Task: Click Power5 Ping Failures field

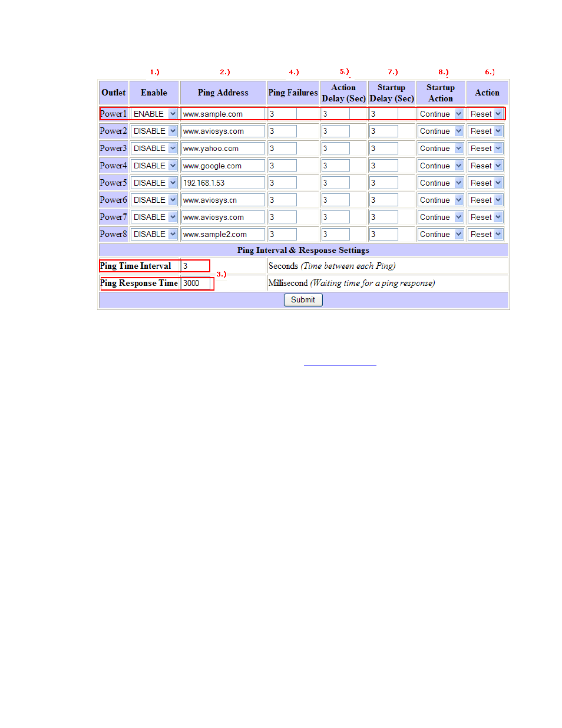Action: click(x=283, y=183)
